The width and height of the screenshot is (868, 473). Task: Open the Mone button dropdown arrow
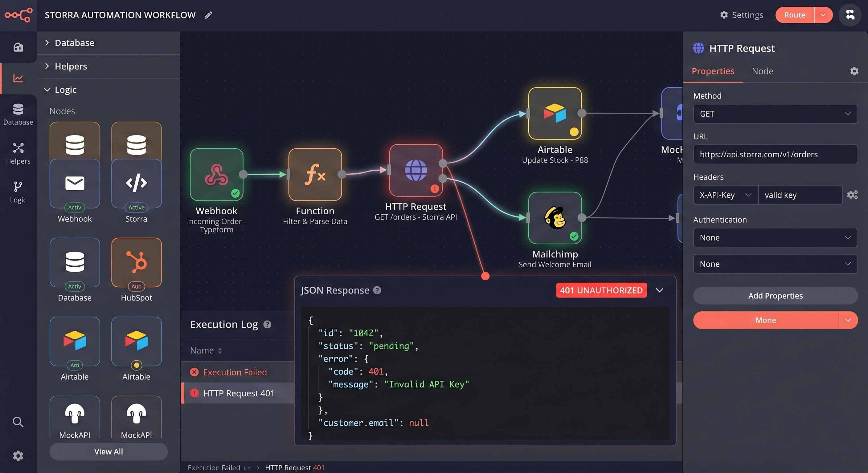point(848,320)
